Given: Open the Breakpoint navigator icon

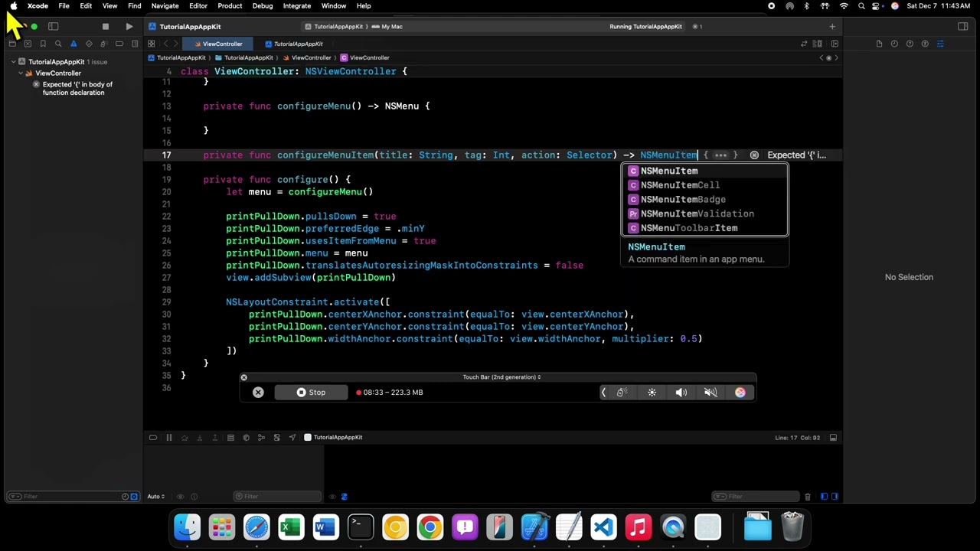Looking at the screenshot, I should click(119, 44).
